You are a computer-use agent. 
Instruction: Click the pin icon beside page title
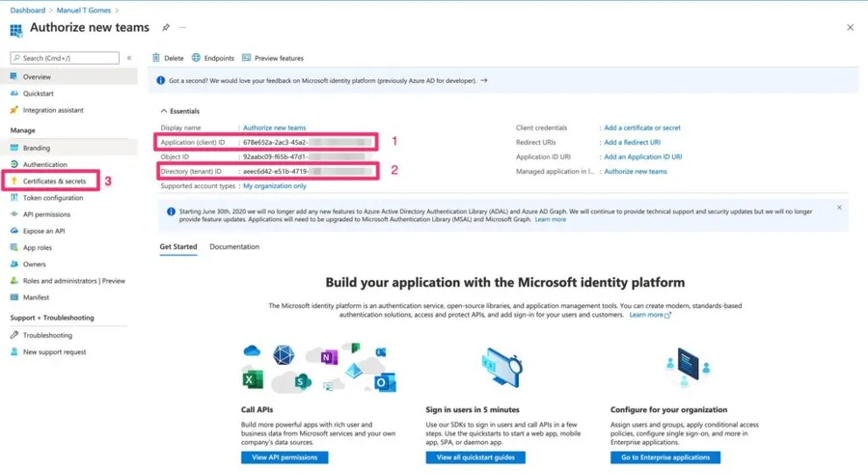point(166,28)
